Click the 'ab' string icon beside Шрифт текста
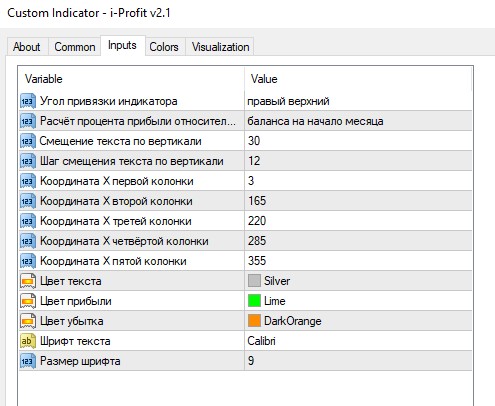This screenshot has width=495, height=406. click(28, 341)
